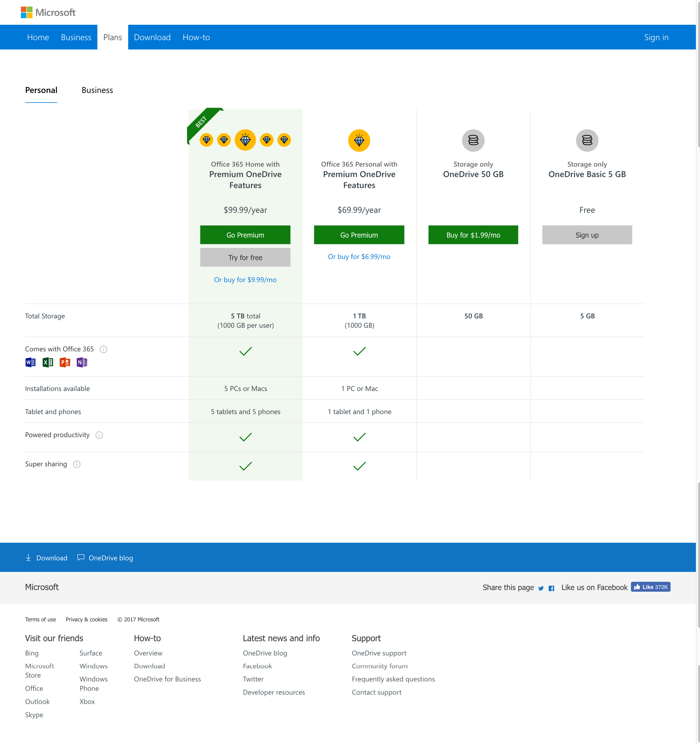This screenshot has height=744, width=700.
Task: Visit Microsoft Store footer link
Action: pos(39,671)
